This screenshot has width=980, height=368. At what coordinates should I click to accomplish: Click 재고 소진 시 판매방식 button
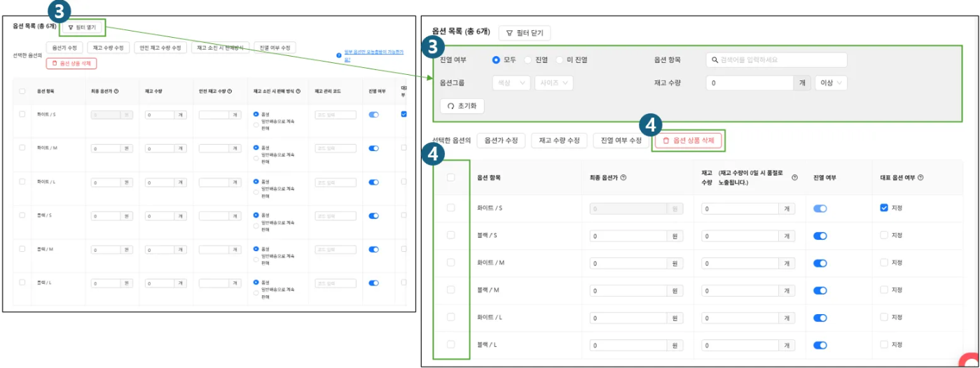click(x=221, y=48)
